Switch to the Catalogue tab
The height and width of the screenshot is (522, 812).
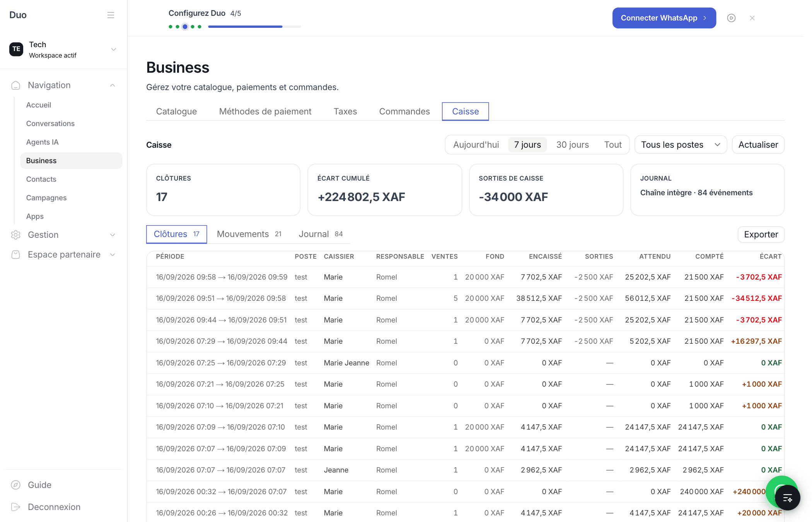176,111
